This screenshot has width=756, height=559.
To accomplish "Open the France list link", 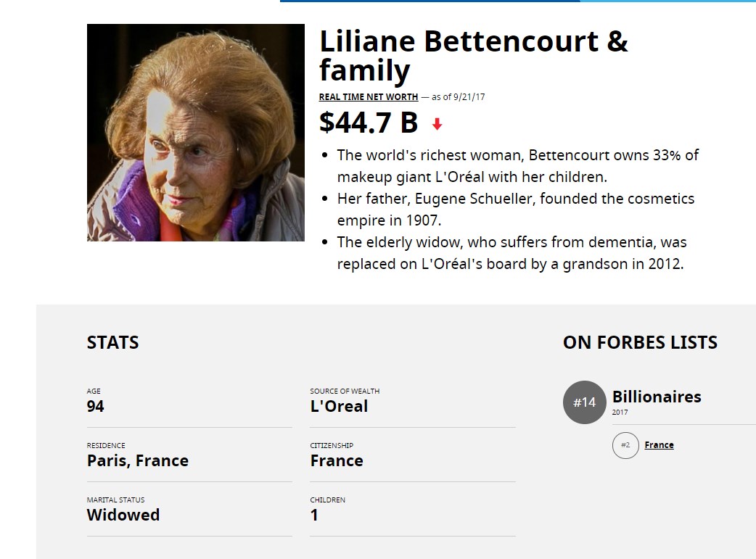I will click(659, 444).
